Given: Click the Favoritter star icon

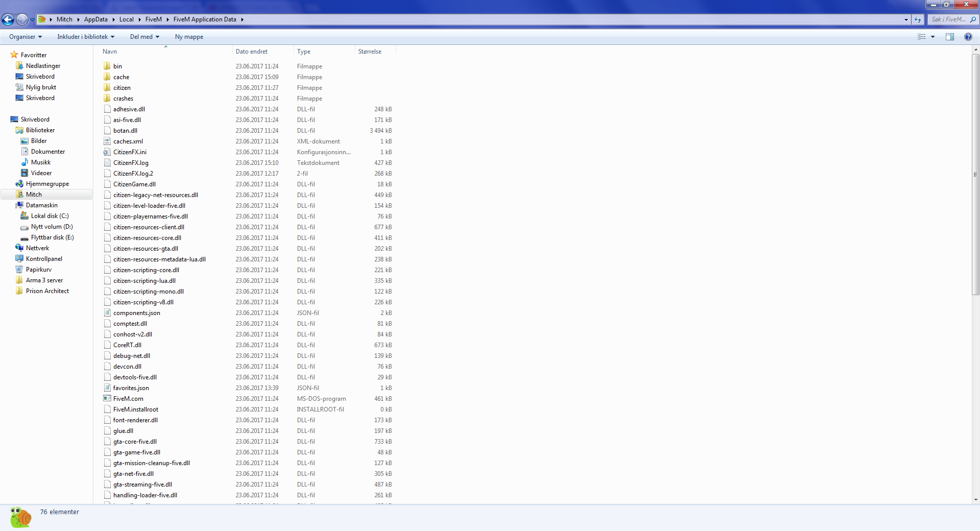Looking at the screenshot, I should pos(14,55).
